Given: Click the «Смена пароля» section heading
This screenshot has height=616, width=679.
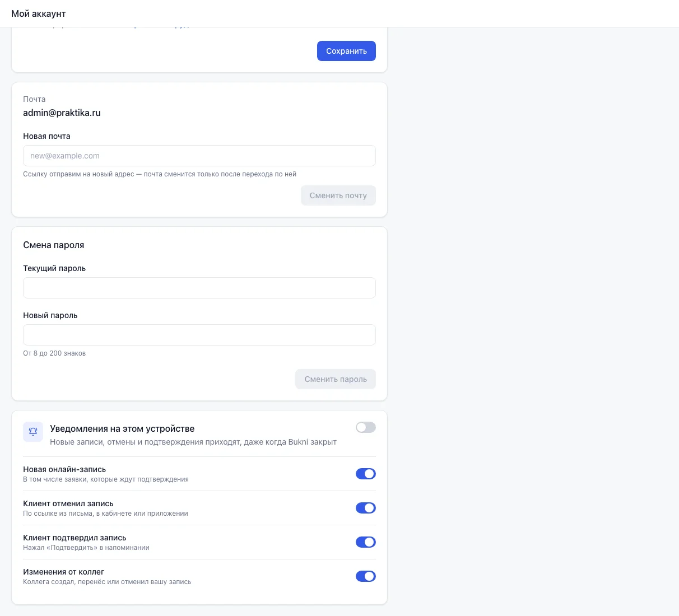Looking at the screenshot, I should (54, 245).
